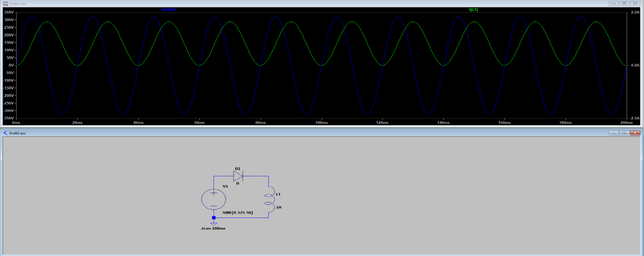Click the 'D' model label below the diode
Viewport: 644px width, 256px height.
tap(238, 183)
